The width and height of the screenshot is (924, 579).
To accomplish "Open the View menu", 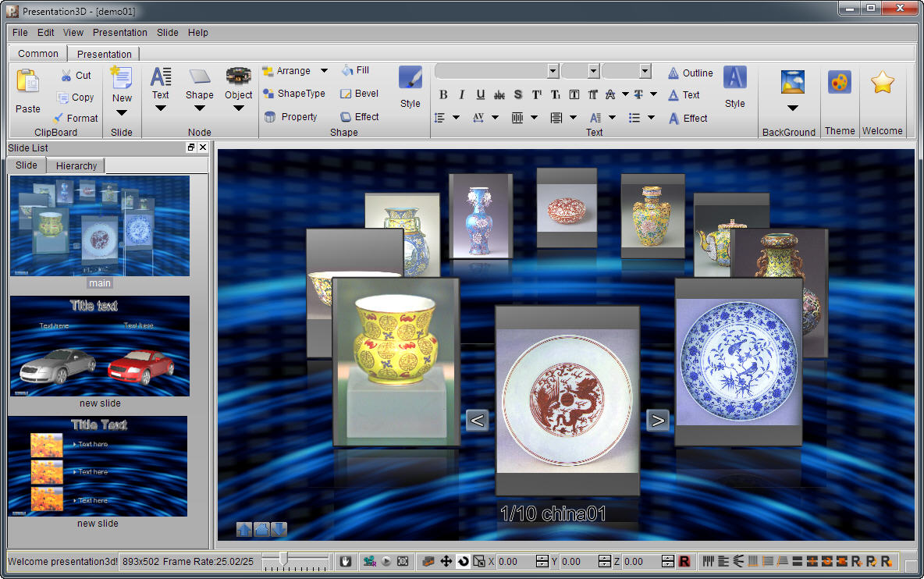I will 73,33.
